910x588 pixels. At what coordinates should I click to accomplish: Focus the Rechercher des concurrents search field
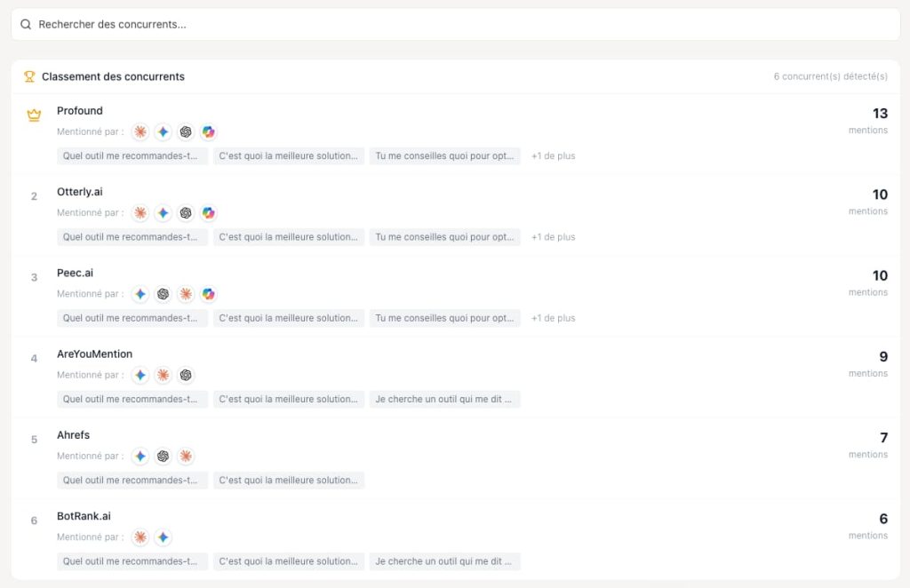click(456, 24)
